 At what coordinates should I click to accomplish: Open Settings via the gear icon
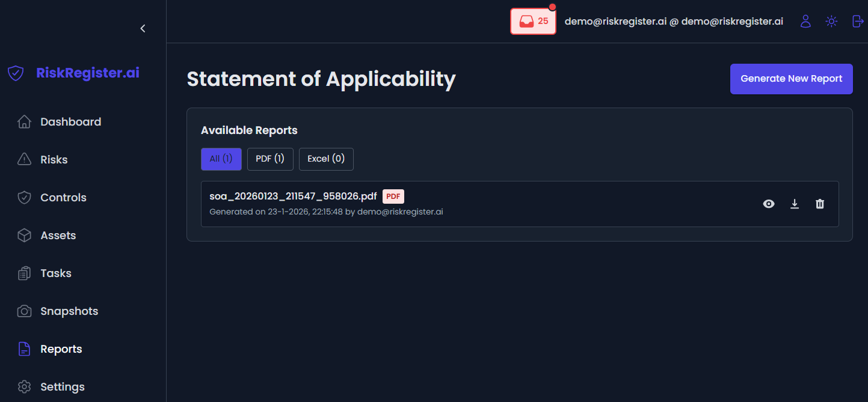pyautogui.click(x=24, y=386)
